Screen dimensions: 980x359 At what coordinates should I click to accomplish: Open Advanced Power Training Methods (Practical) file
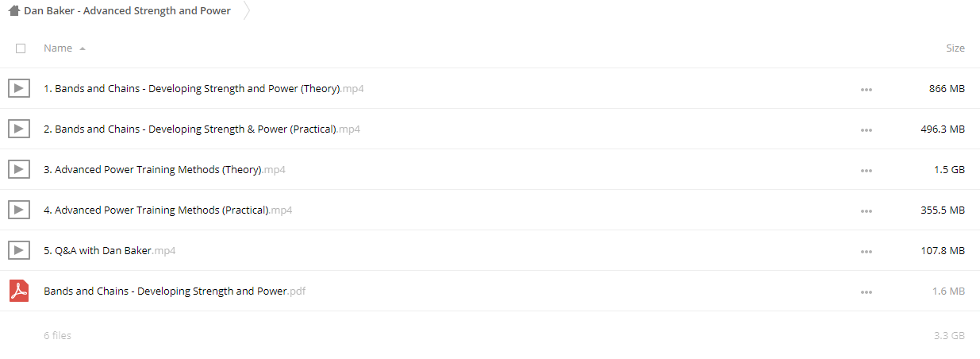[168, 210]
